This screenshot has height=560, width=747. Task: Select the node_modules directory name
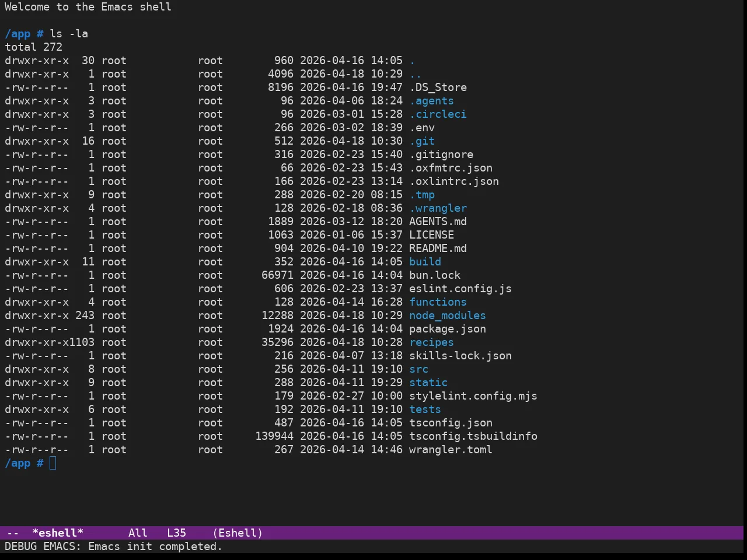tap(448, 316)
